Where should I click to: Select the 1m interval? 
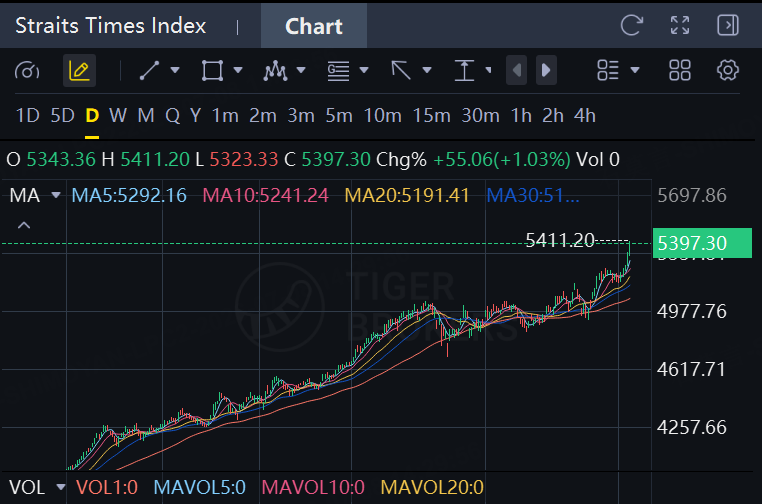[225, 116]
